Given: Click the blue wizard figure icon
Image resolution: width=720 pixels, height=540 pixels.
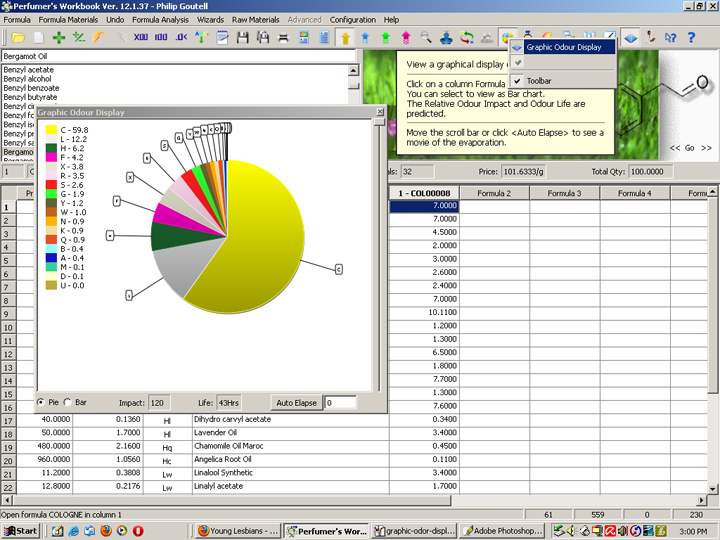Looking at the screenshot, I should pyautogui.click(x=446, y=38).
